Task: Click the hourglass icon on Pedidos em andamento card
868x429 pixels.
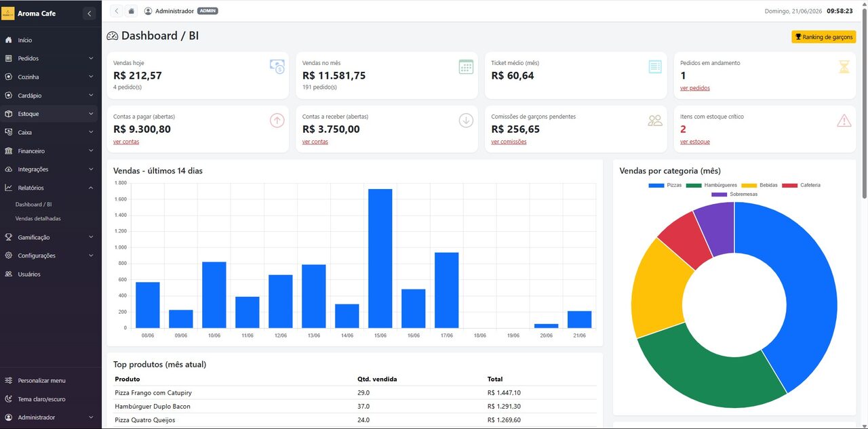Action: click(x=844, y=66)
